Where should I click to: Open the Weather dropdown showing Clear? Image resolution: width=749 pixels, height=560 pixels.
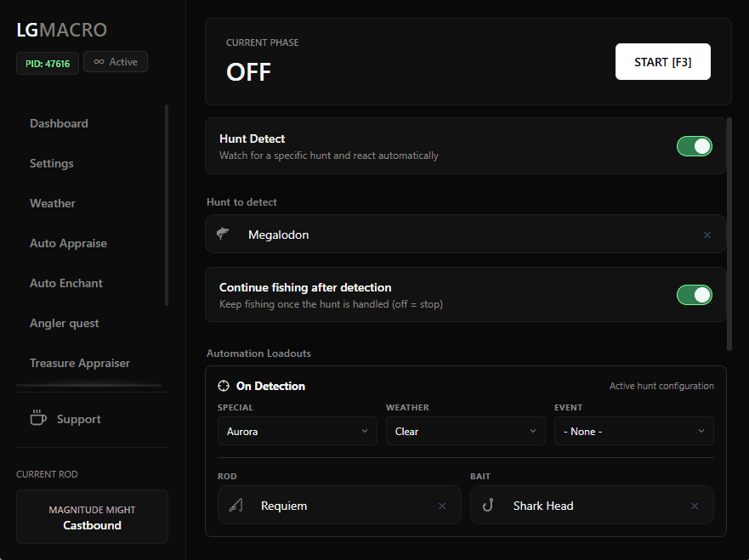[465, 431]
